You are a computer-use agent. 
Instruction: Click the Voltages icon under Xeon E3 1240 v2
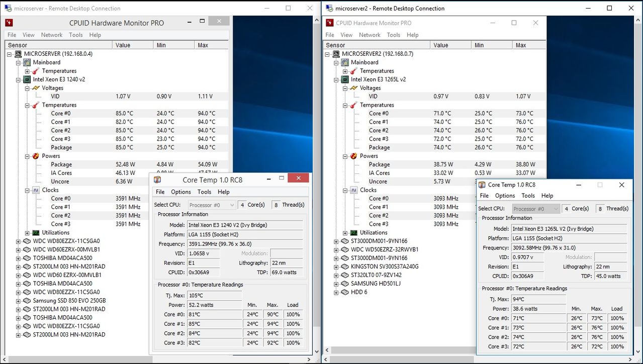tap(36, 88)
